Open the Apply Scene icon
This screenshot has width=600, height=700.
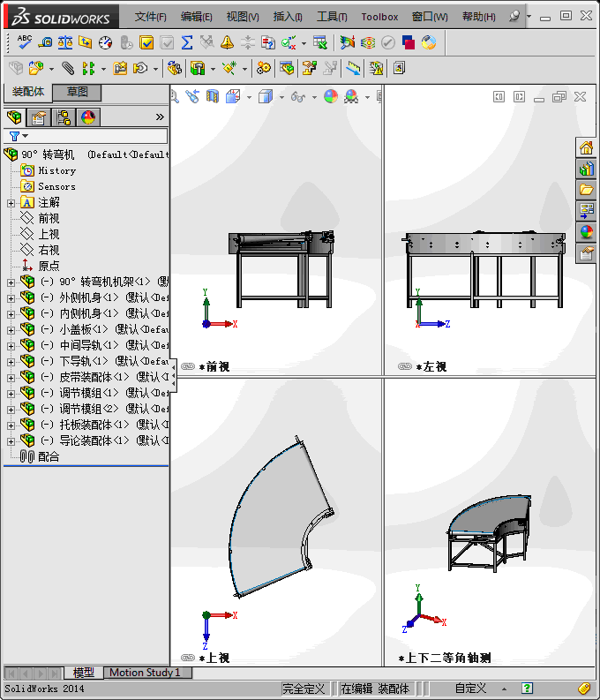point(351,96)
